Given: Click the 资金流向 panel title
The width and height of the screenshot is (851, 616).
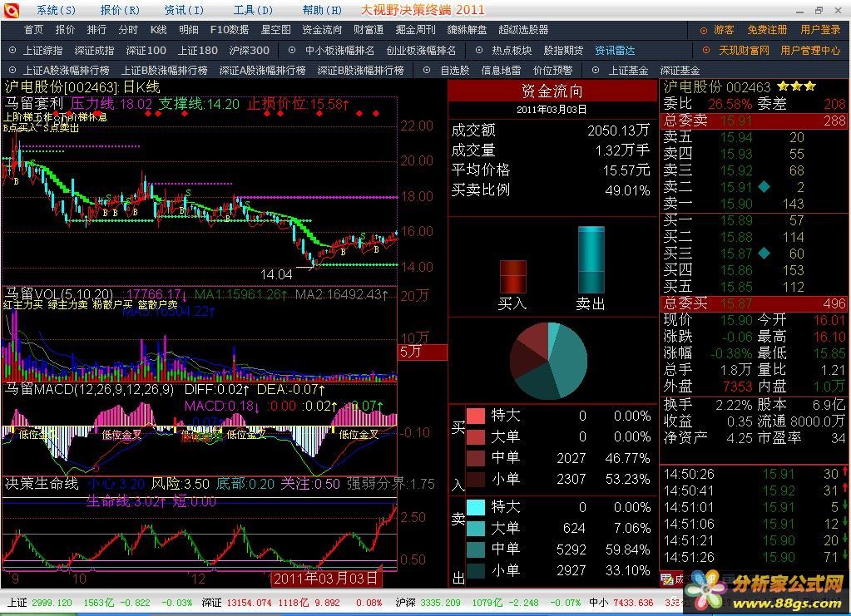Looking at the screenshot, I should (552, 91).
